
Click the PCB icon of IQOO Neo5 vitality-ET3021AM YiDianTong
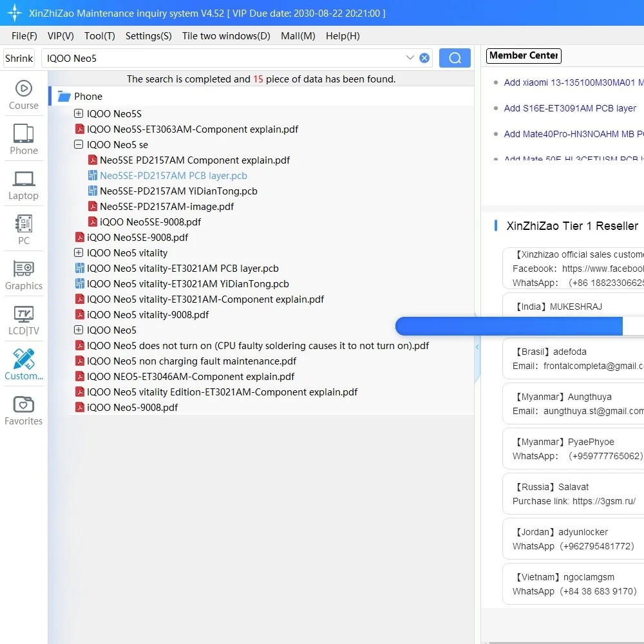point(80,284)
